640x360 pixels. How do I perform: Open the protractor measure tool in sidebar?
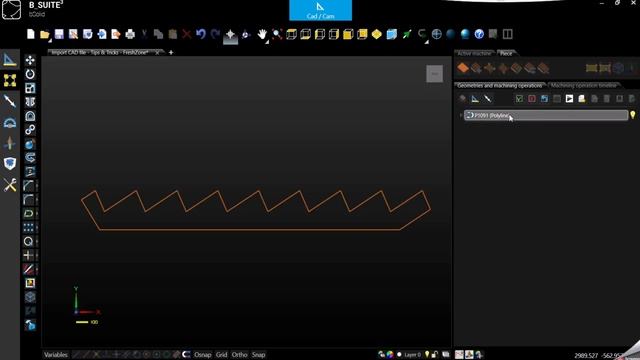pyautogui.click(x=10, y=122)
